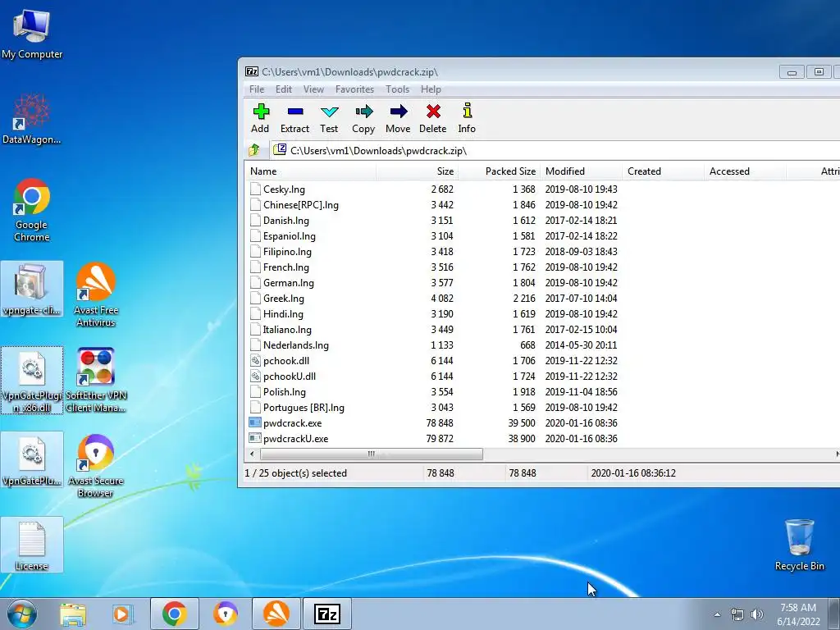840x630 pixels.
Task: Sort by the Packed Size column header
Action: tap(500, 171)
